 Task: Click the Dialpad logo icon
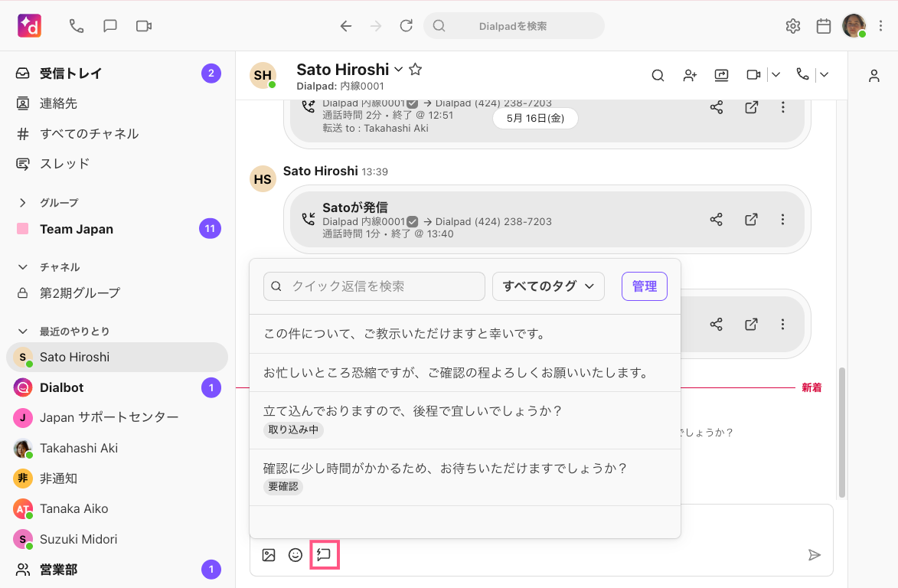click(29, 26)
